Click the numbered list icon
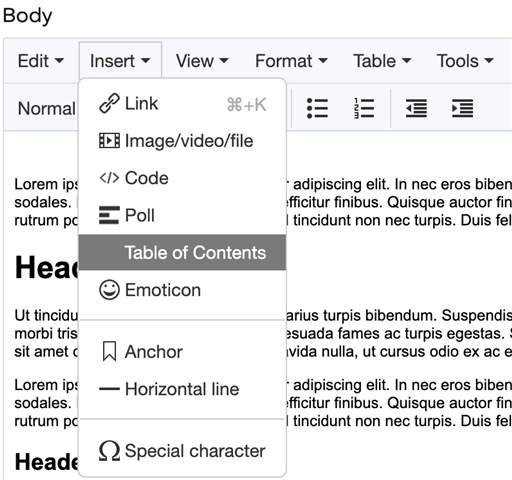Viewport: 512px width, 480px height. click(x=364, y=108)
